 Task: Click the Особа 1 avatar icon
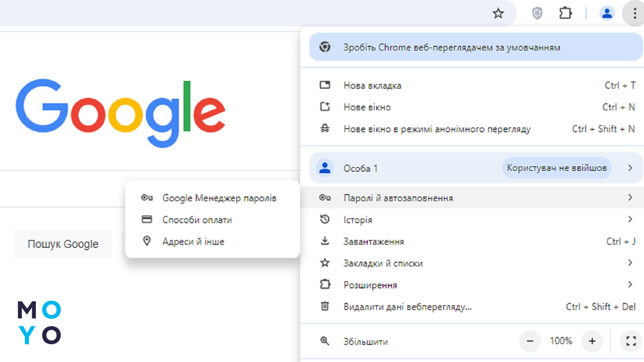click(x=325, y=168)
